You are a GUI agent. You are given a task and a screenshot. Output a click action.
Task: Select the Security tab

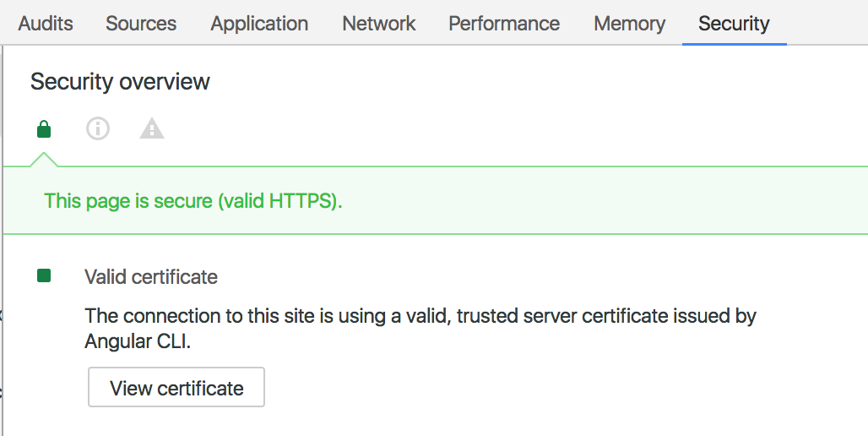(734, 24)
